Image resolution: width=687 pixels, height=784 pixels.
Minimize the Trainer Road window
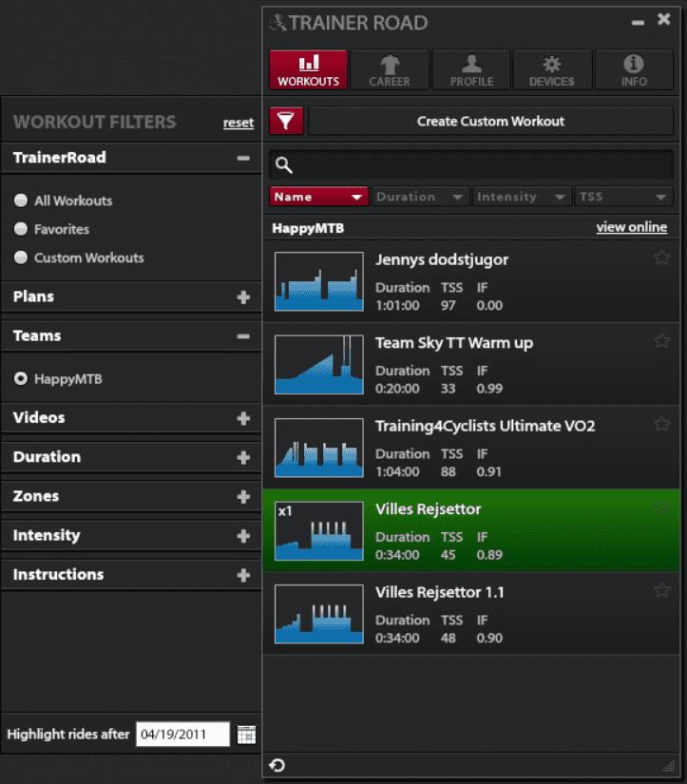click(638, 23)
